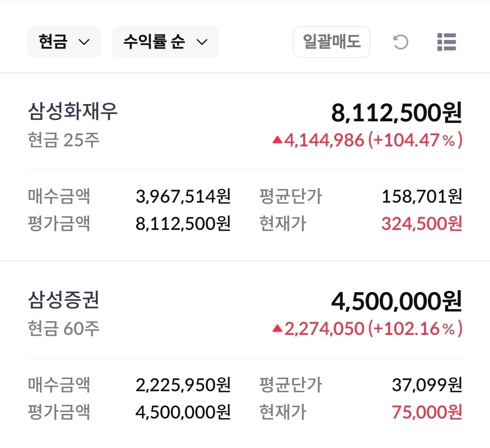Viewport: 490px width, 448px height.
Task: Open the 삼성화재우 stock name
Action: (x=73, y=111)
